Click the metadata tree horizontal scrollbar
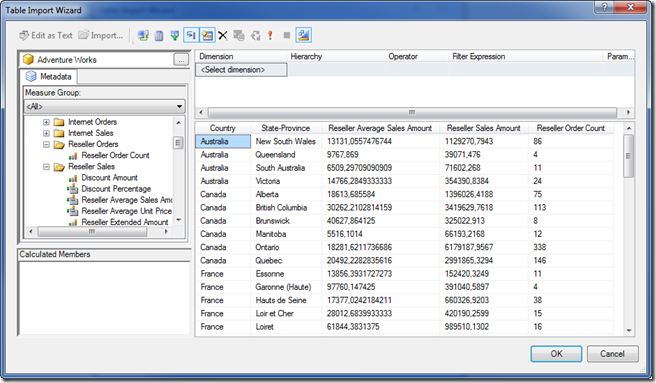656x383 pixels. click(92, 231)
